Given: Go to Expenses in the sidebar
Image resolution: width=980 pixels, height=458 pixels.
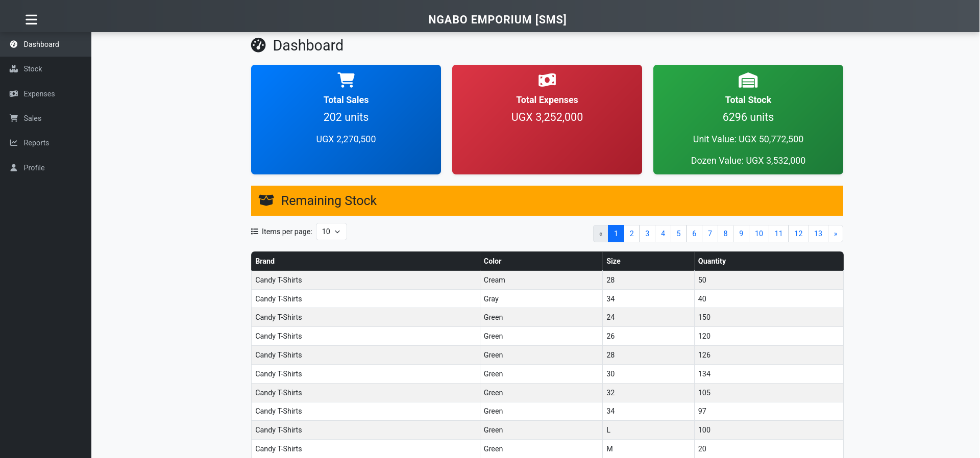Looking at the screenshot, I should pyautogui.click(x=45, y=94).
